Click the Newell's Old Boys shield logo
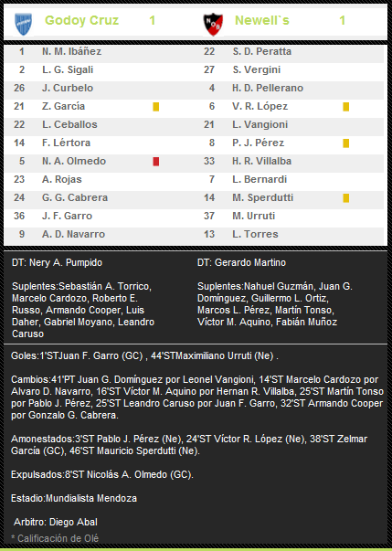Screen dimensions: 392x551 (213, 25)
